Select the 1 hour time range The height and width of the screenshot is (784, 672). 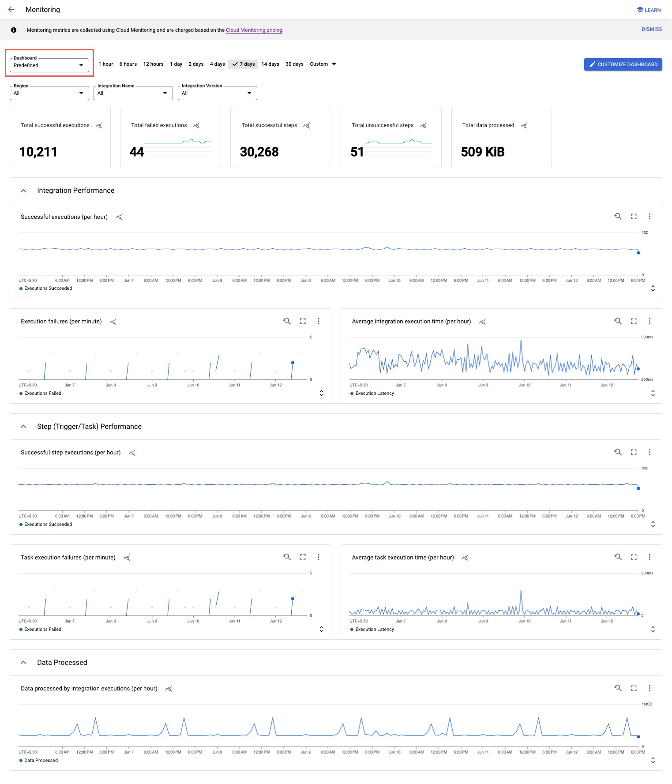pyautogui.click(x=106, y=64)
